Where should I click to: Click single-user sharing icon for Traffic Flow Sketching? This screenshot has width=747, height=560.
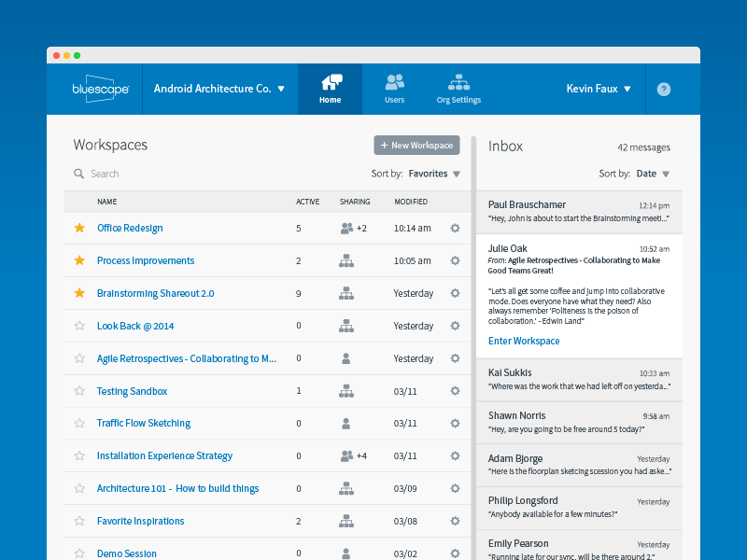(x=346, y=424)
